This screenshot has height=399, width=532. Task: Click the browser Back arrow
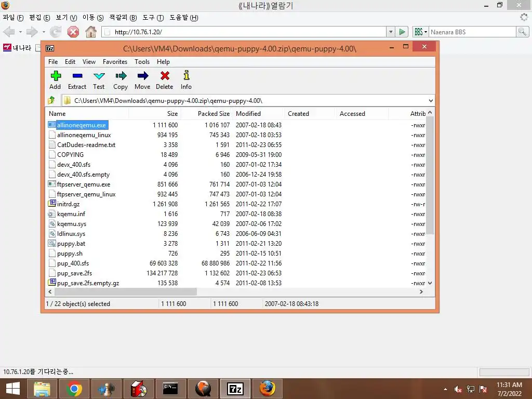pos(9,32)
